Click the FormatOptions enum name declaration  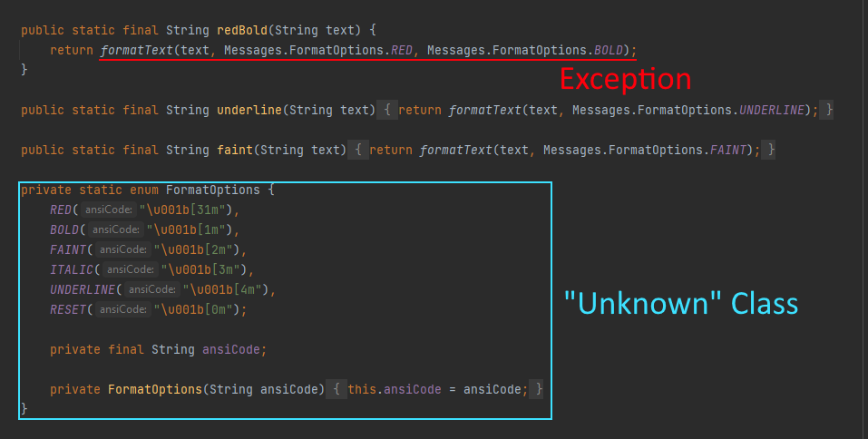(212, 190)
